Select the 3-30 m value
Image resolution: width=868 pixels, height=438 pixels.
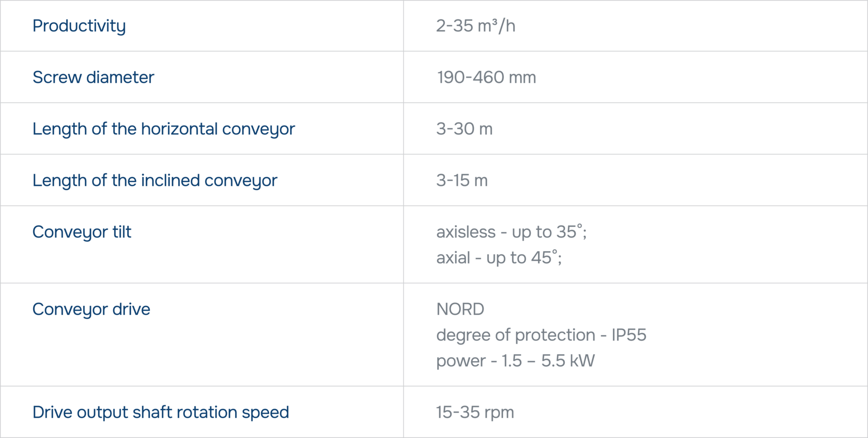[x=464, y=129]
